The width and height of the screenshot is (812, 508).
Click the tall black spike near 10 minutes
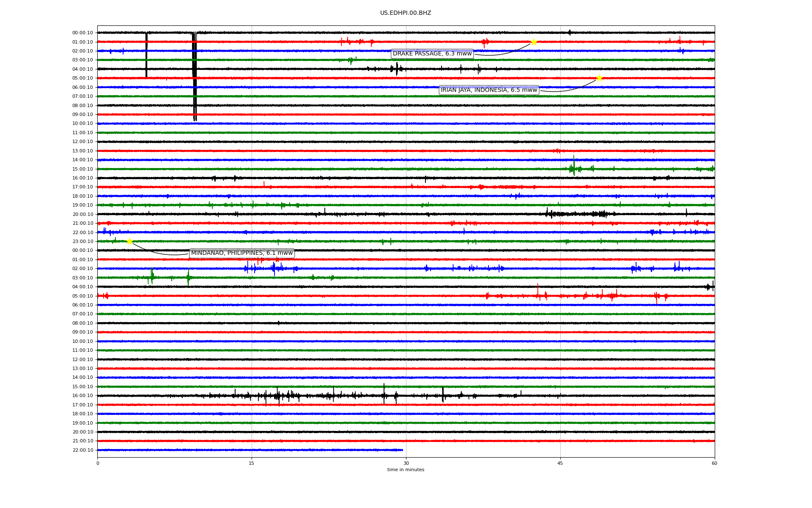(x=195, y=76)
